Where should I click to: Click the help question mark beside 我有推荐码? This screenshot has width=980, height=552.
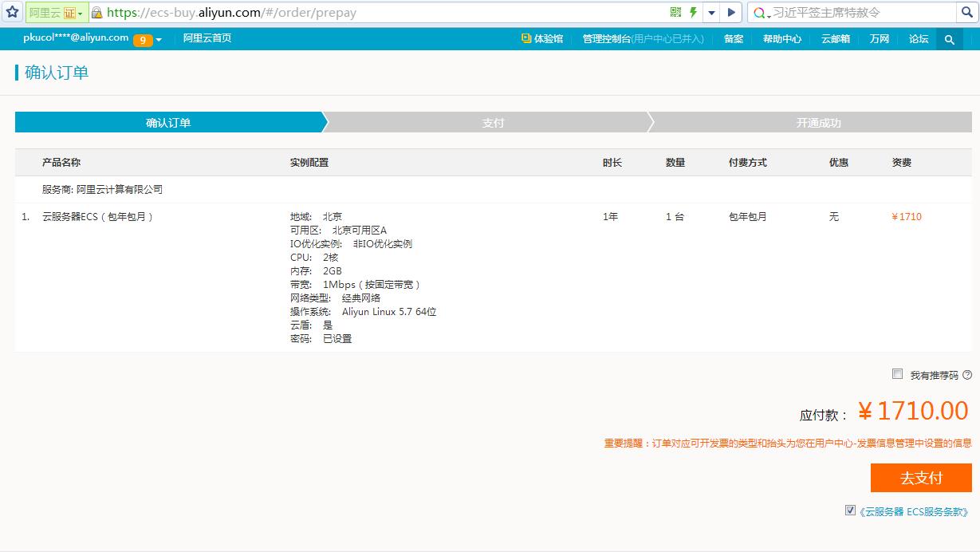[x=967, y=375]
